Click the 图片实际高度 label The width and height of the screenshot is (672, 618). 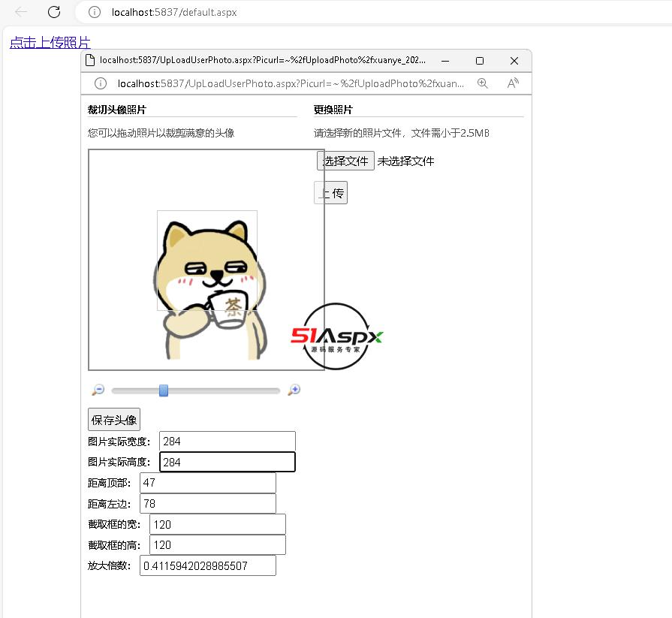(119, 462)
